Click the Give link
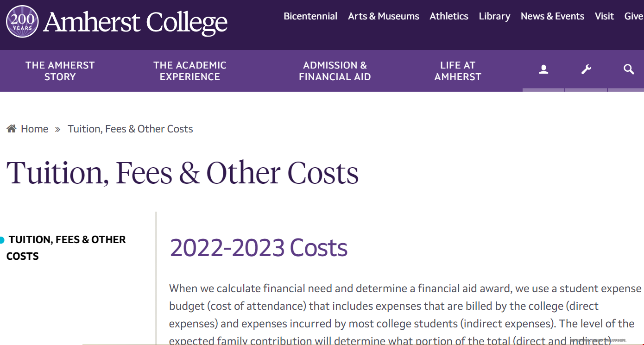 coord(634,16)
